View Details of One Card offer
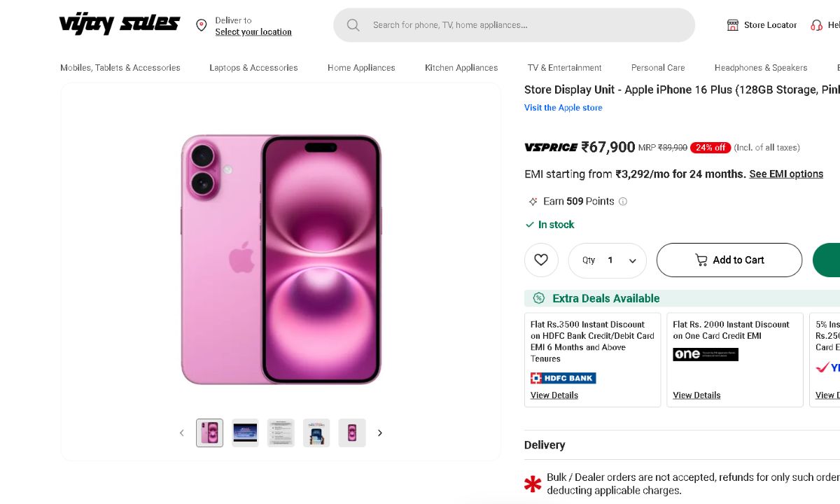Image resolution: width=840 pixels, height=504 pixels. (696, 395)
